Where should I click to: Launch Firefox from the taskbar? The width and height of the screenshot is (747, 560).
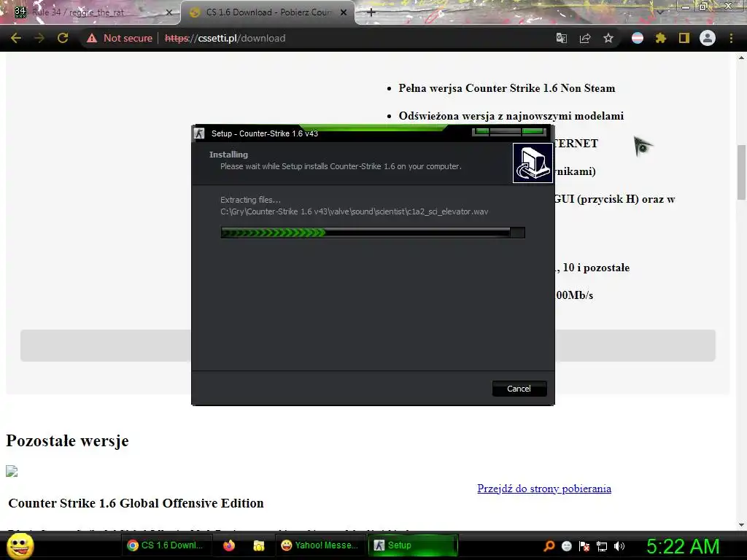[229, 545]
